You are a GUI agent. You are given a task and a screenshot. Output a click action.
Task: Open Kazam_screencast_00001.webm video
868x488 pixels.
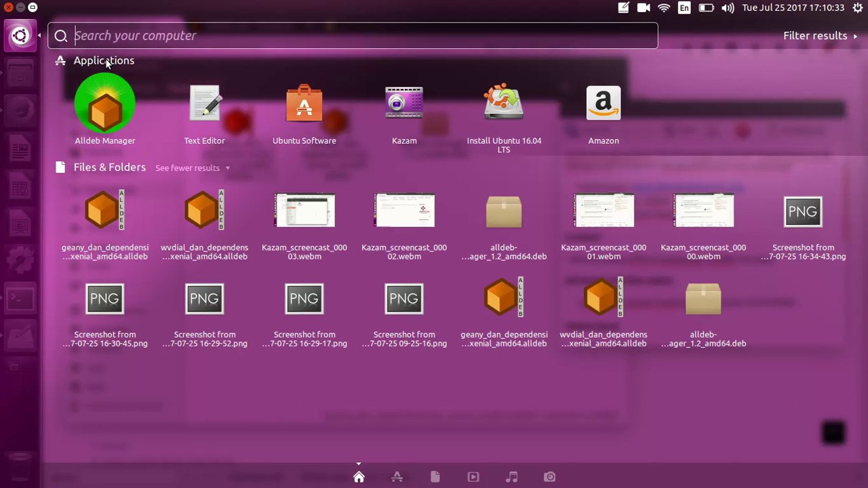tap(604, 226)
